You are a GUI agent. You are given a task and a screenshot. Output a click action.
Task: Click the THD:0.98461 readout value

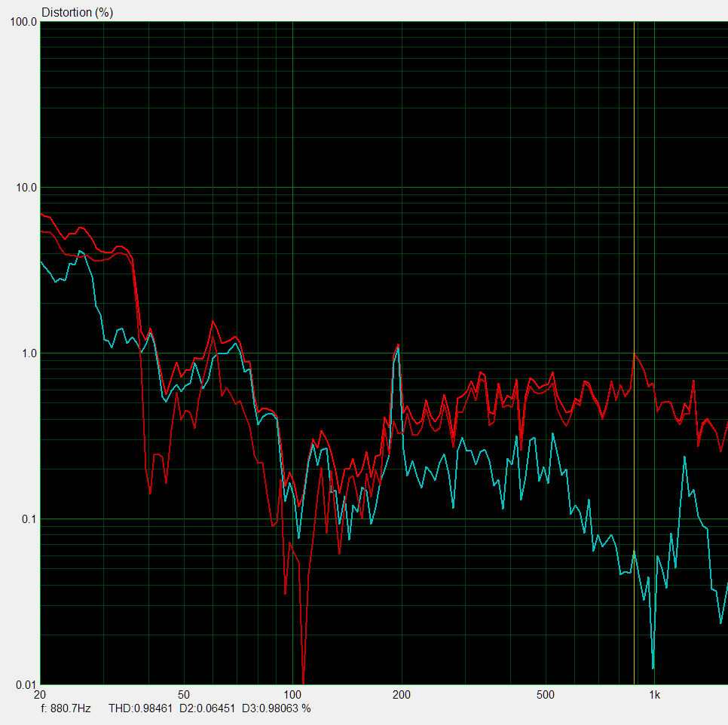[140, 709]
